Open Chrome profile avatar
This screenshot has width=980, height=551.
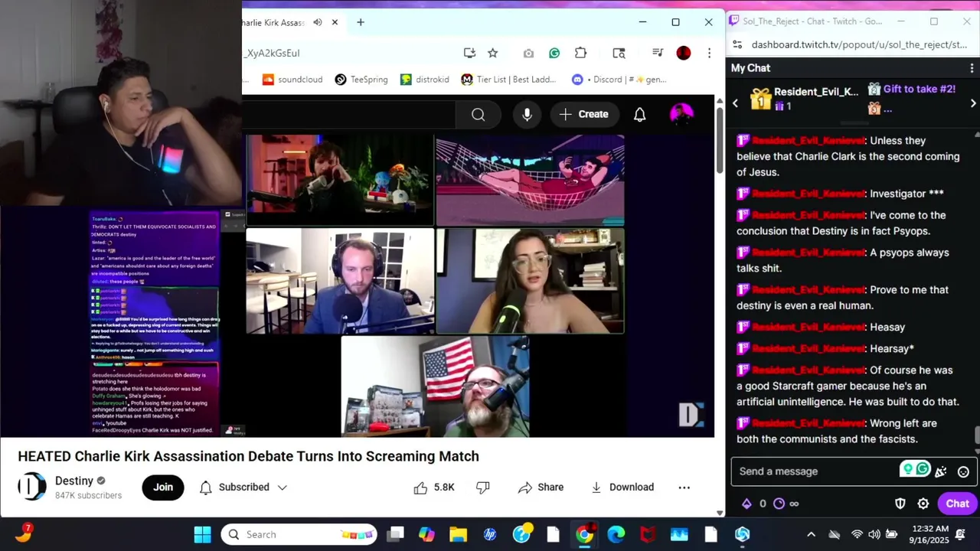(x=684, y=53)
